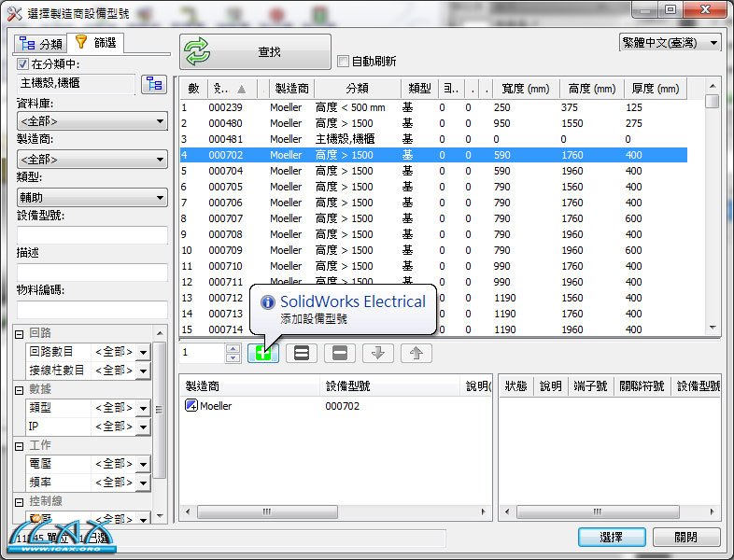Click the 設備型號 input field
Image resolution: width=734 pixels, height=560 pixels.
92,235
